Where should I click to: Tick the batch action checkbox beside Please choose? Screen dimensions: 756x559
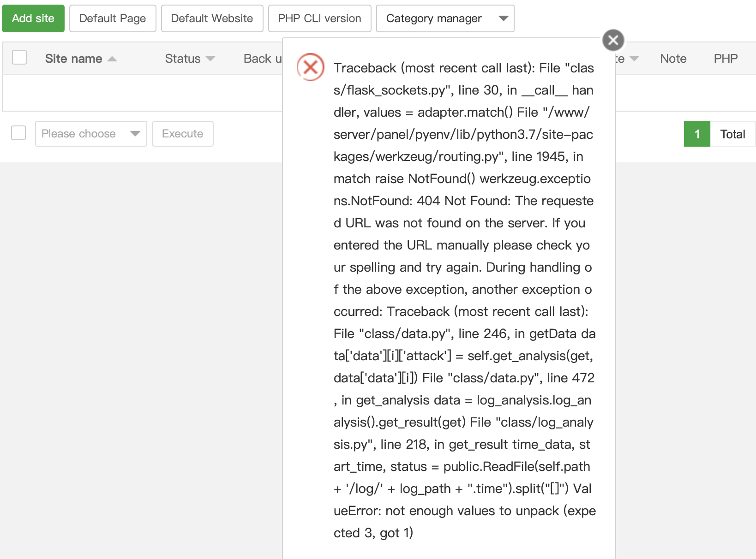[18, 133]
